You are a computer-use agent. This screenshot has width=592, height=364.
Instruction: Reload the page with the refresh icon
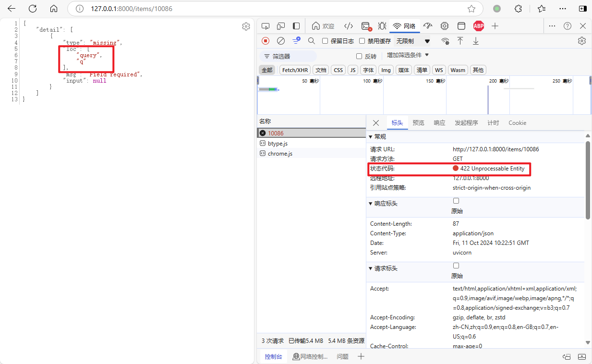[x=33, y=9]
